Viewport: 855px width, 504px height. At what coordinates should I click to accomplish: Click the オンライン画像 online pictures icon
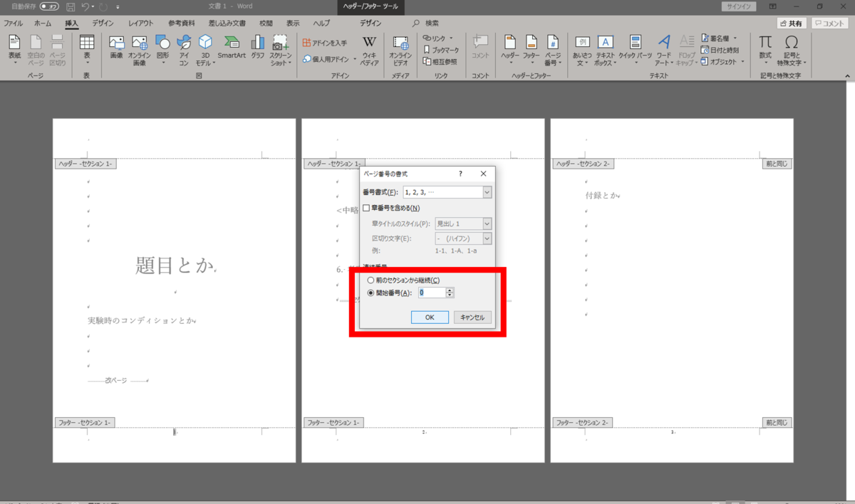tap(140, 50)
